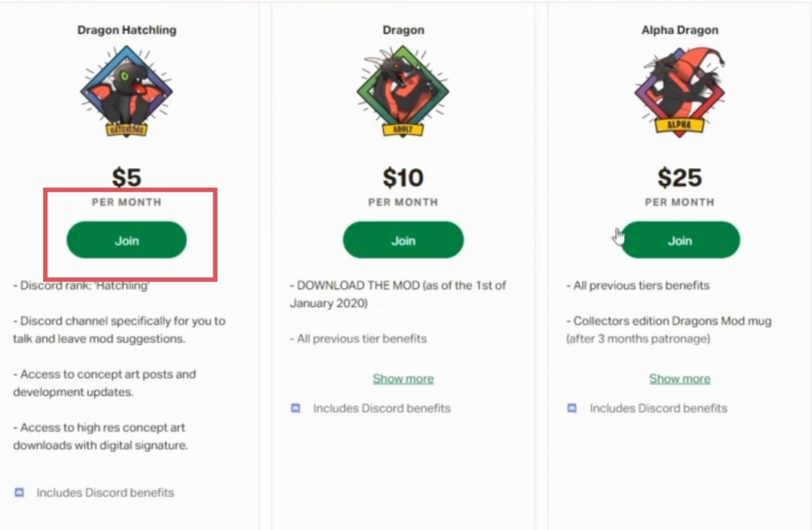The width and height of the screenshot is (812, 530).
Task: Click the $10 price text
Action: click(403, 178)
